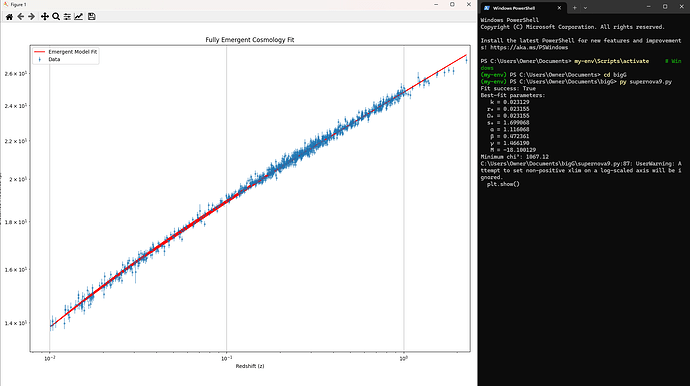This screenshot has height=386, width=690.
Task: Click the γ = 1.466190 parameter line
Action: tap(510, 143)
